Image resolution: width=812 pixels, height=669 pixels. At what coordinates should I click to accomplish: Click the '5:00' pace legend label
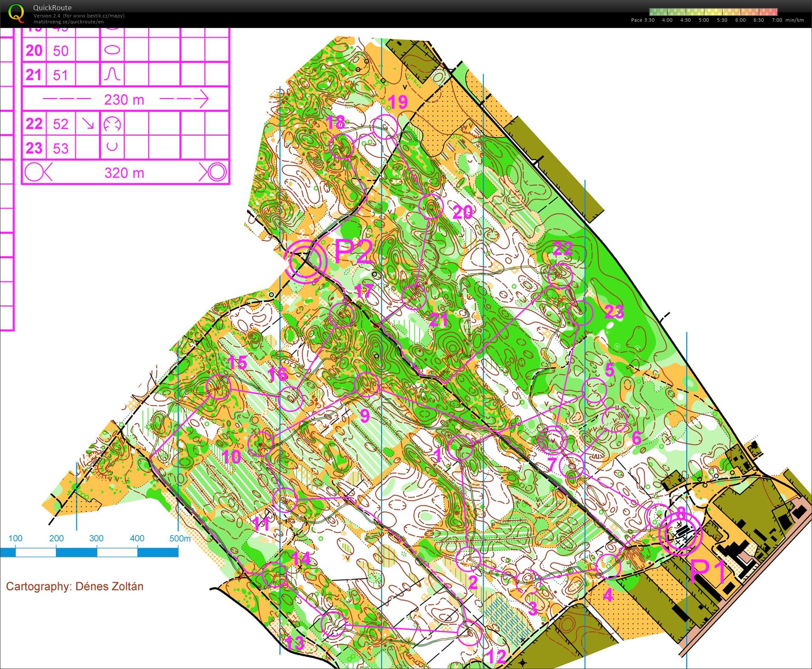704,20
